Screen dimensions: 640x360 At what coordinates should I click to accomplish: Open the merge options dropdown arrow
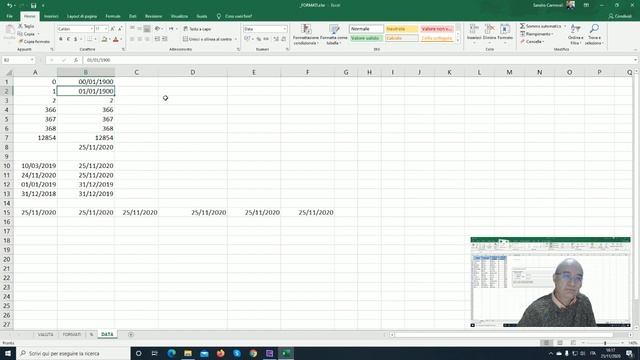[x=236, y=39]
